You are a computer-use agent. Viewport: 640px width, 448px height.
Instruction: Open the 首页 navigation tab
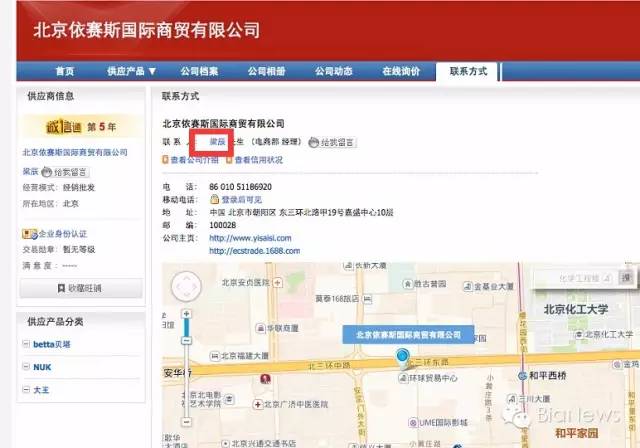[64, 71]
